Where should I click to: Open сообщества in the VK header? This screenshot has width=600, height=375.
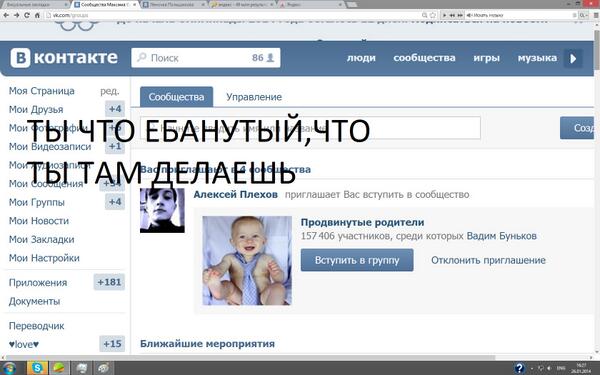(424, 58)
